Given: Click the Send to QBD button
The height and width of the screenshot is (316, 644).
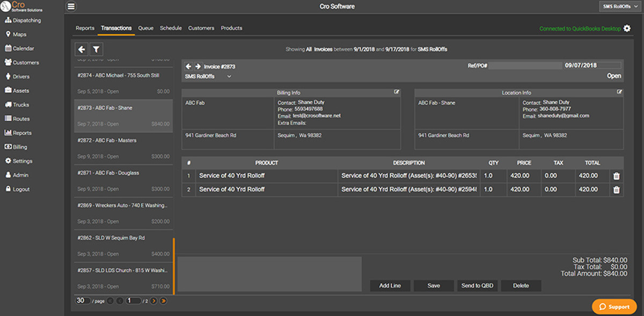Looking at the screenshot, I should pos(477,285).
